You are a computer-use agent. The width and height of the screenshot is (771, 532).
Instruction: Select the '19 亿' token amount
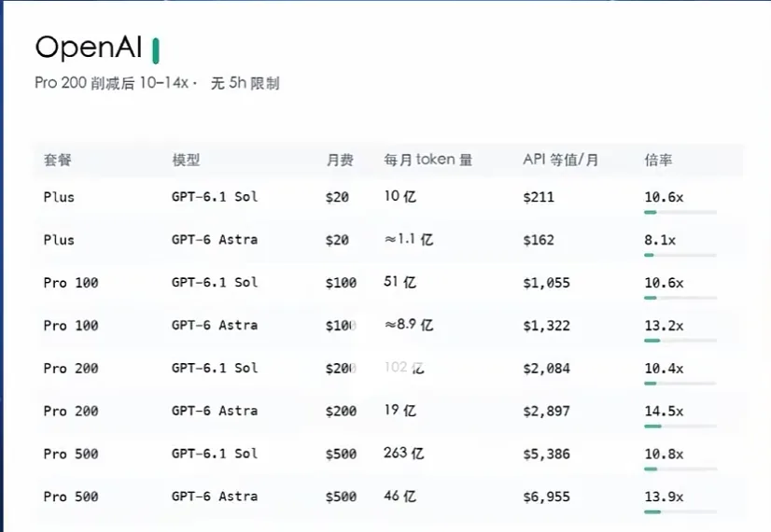pyautogui.click(x=400, y=410)
